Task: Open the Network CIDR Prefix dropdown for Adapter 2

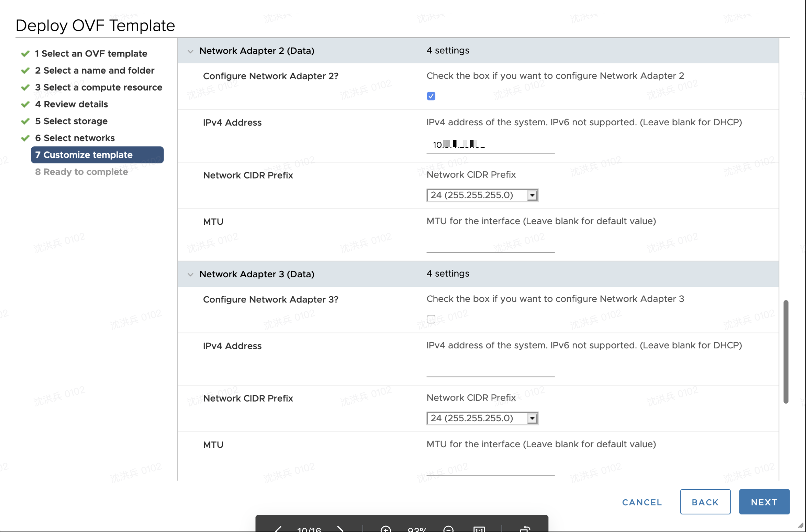Action: (x=532, y=195)
